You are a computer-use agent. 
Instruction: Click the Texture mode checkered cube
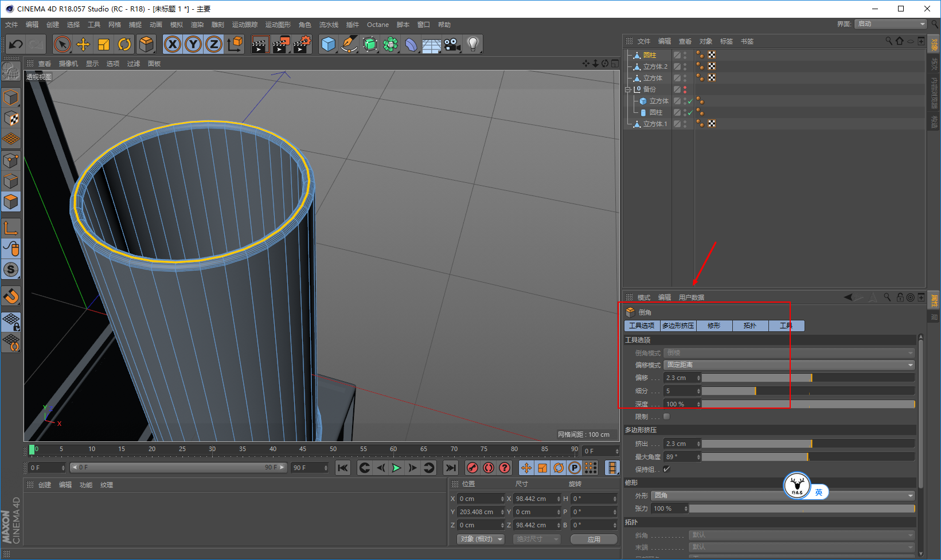(x=11, y=119)
